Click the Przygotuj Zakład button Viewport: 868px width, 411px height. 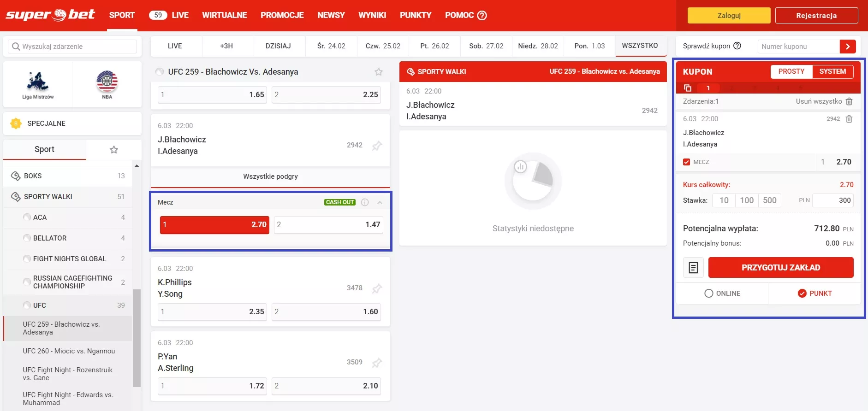pyautogui.click(x=781, y=268)
